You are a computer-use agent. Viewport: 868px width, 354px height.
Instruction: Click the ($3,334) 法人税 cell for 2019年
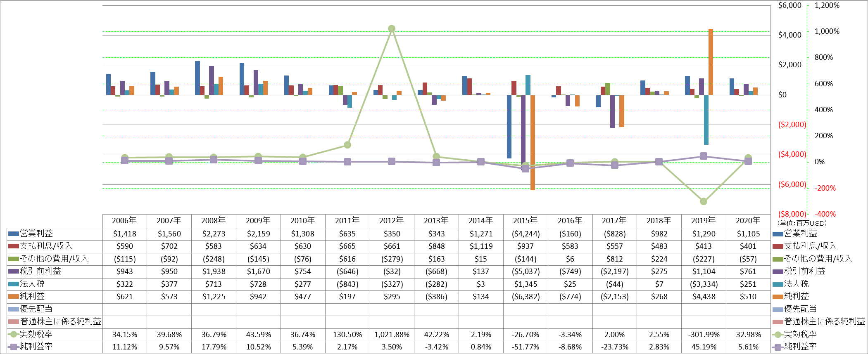pyautogui.click(x=704, y=284)
